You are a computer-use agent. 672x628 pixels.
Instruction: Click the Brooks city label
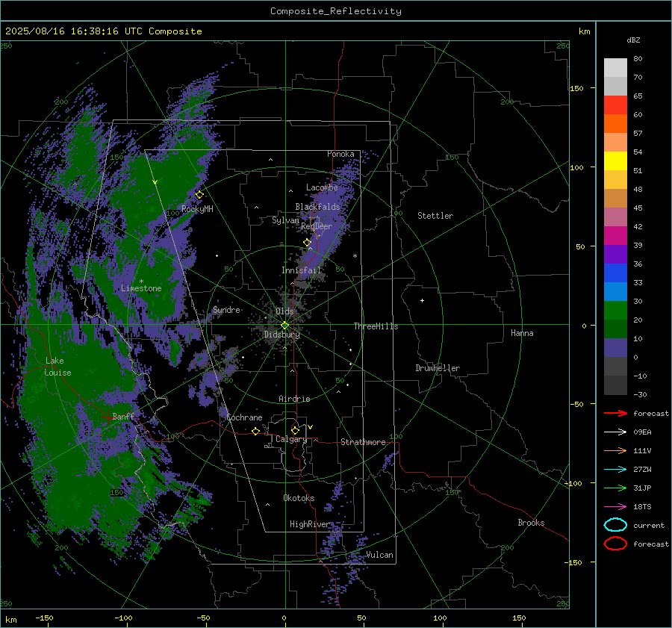531,523
